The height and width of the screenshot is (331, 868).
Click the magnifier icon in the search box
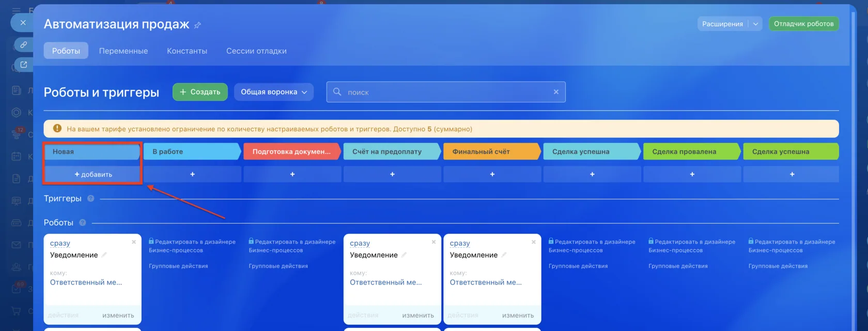click(x=337, y=92)
